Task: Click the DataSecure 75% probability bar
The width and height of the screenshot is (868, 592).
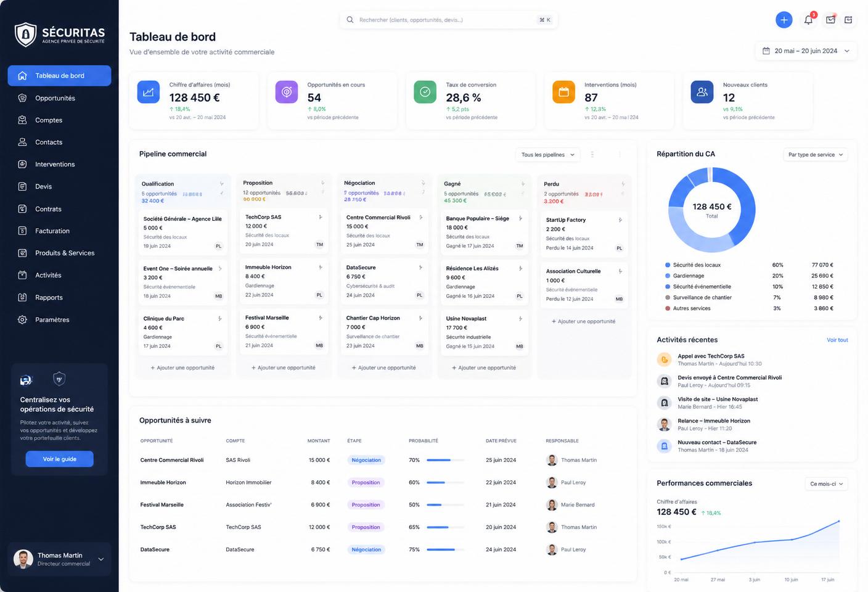Action: point(446,549)
